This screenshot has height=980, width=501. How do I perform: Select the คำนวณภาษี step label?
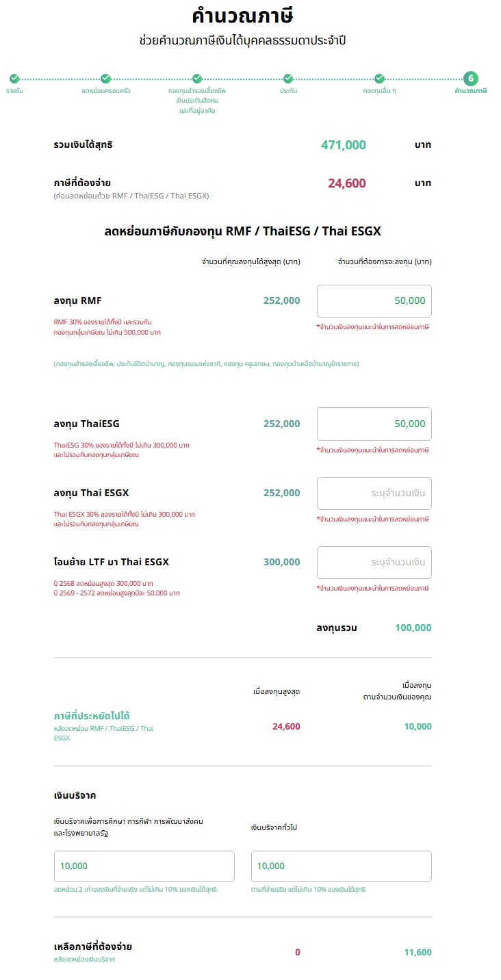coord(470,91)
